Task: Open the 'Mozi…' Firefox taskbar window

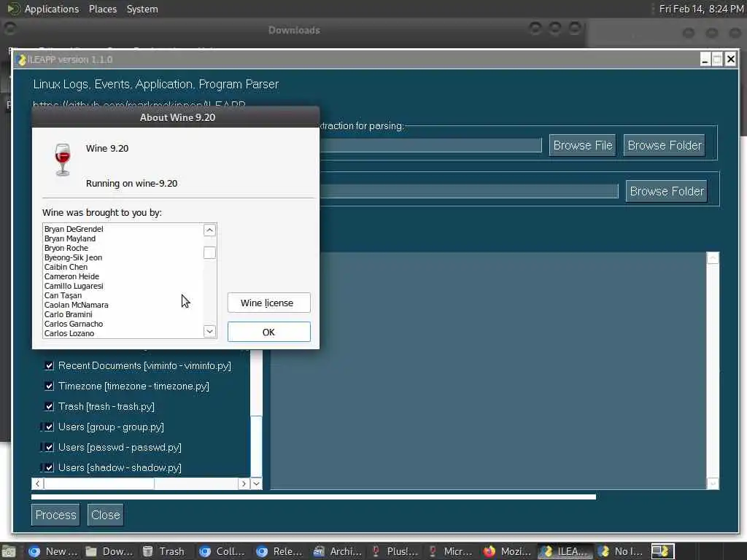Action: click(507, 551)
